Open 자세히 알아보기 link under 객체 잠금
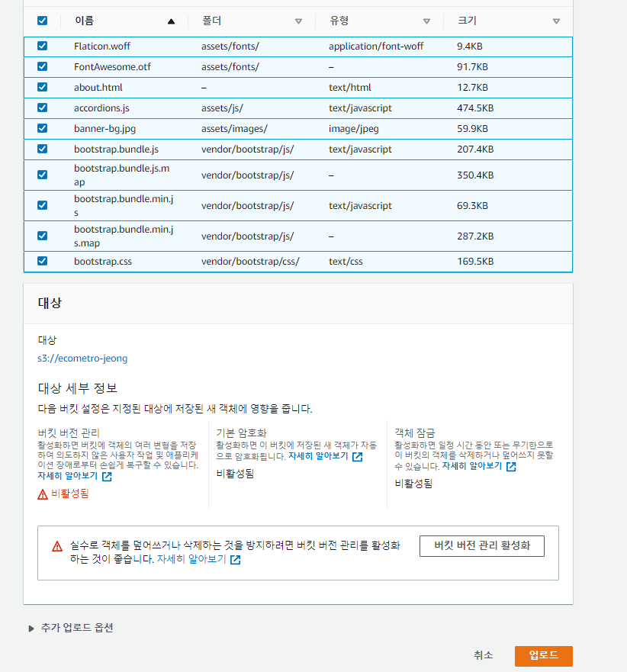This screenshot has width=627, height=672. 472,466
